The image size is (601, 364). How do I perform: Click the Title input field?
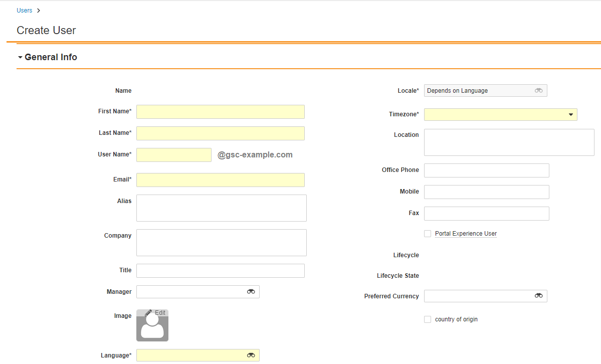click(x=221, y=270)
